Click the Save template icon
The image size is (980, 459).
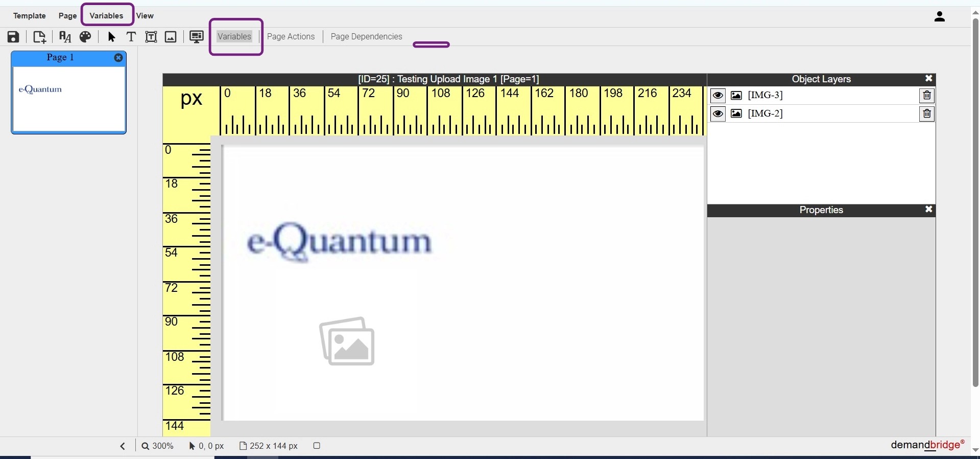coord(13,37)
